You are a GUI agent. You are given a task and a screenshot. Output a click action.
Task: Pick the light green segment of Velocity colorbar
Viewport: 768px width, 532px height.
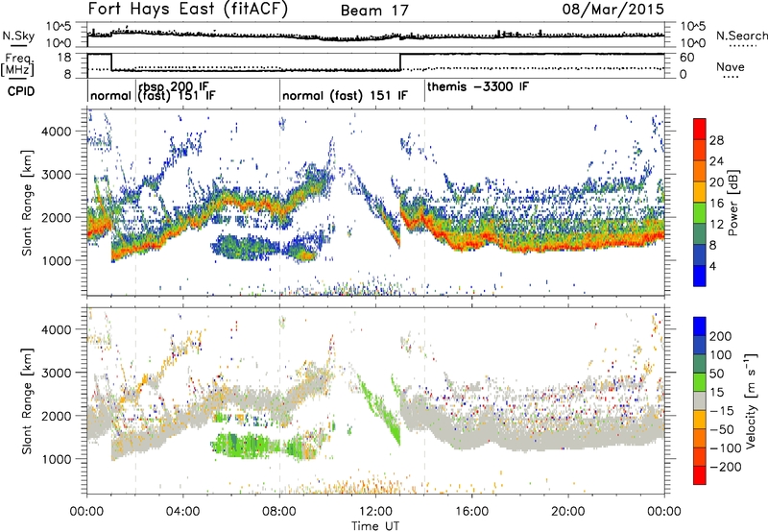point(700,382)
